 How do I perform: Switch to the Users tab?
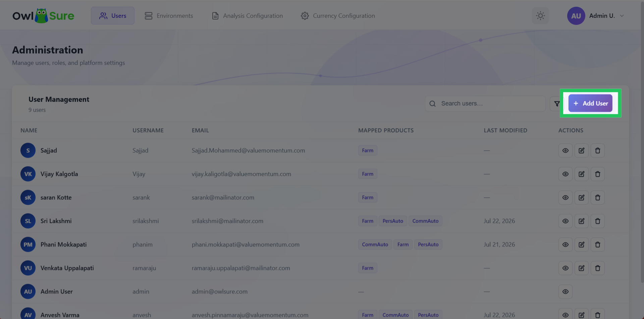tap(113, 16)
